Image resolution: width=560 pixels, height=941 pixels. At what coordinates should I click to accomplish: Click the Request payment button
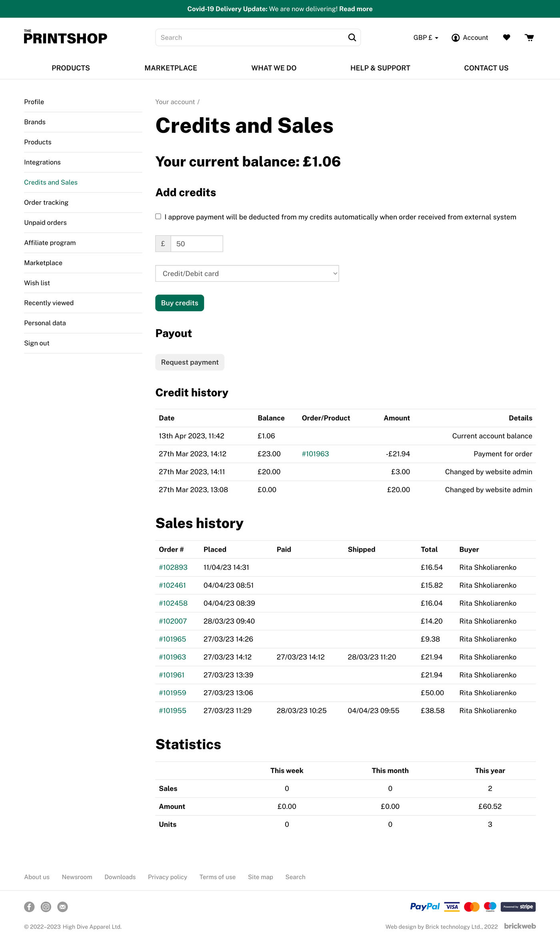[x=190, y=362]
